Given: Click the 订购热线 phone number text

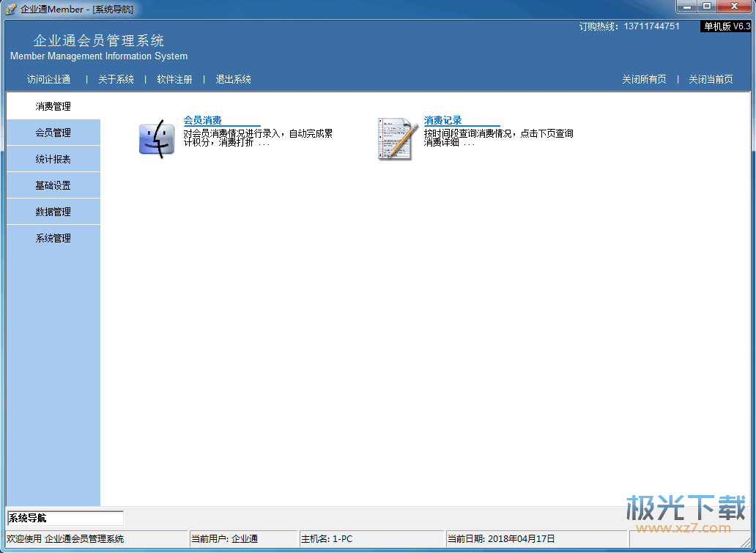Looking at the screenshot, I should click(x=629, y=26).
